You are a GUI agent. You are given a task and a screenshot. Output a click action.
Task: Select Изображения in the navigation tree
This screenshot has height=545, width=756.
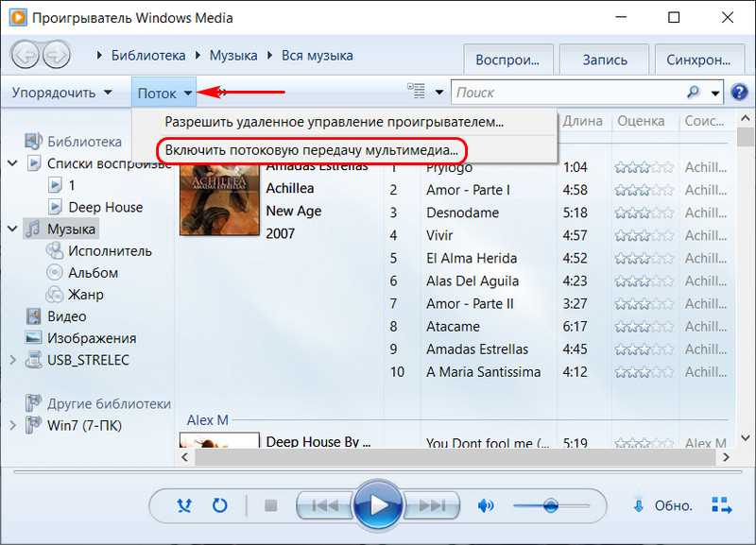pos(92,338)
